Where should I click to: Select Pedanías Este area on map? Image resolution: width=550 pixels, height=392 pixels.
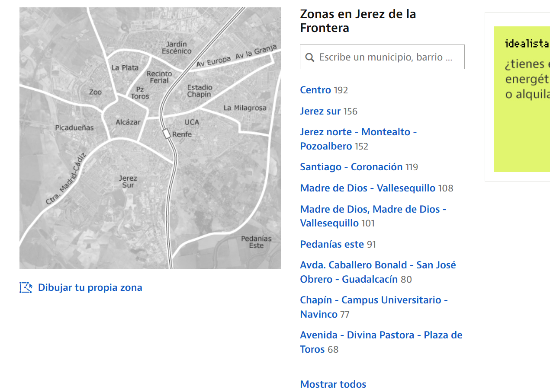256,242
